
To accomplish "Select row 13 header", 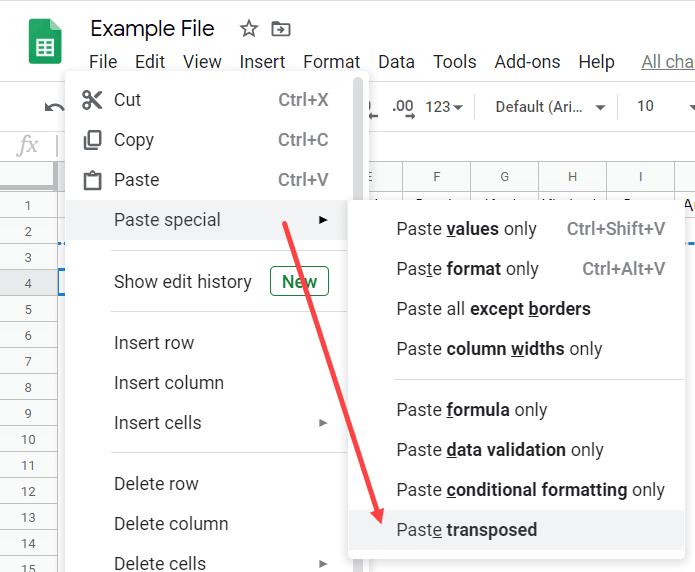I will pyautogui.click(x=28, y=517).
